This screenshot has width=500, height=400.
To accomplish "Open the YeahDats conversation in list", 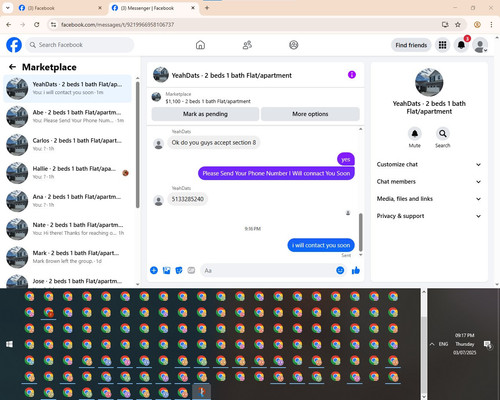I will click(67, 88).
